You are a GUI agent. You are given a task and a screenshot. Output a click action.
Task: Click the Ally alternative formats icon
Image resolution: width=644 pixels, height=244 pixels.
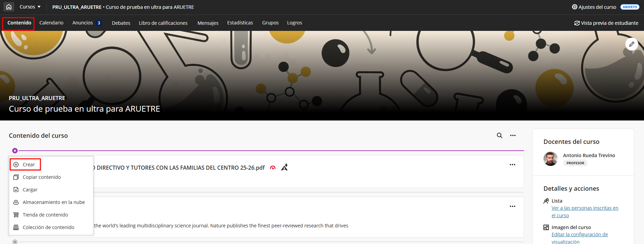pos(284,167)
